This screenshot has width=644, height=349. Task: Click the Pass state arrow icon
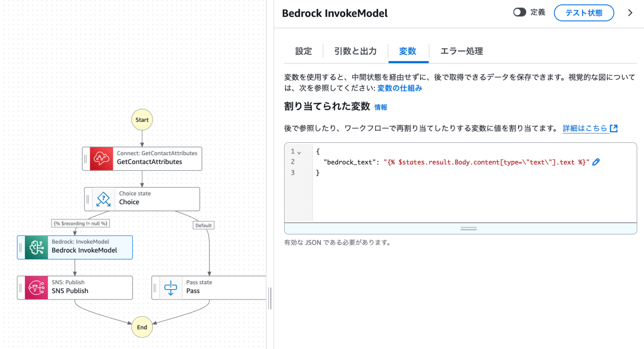(171, 288)
